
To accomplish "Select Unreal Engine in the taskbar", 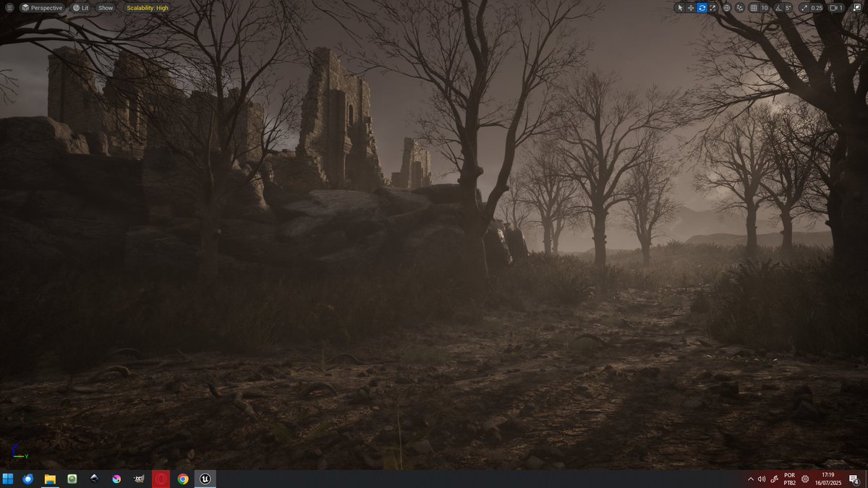I will [205, 479].
